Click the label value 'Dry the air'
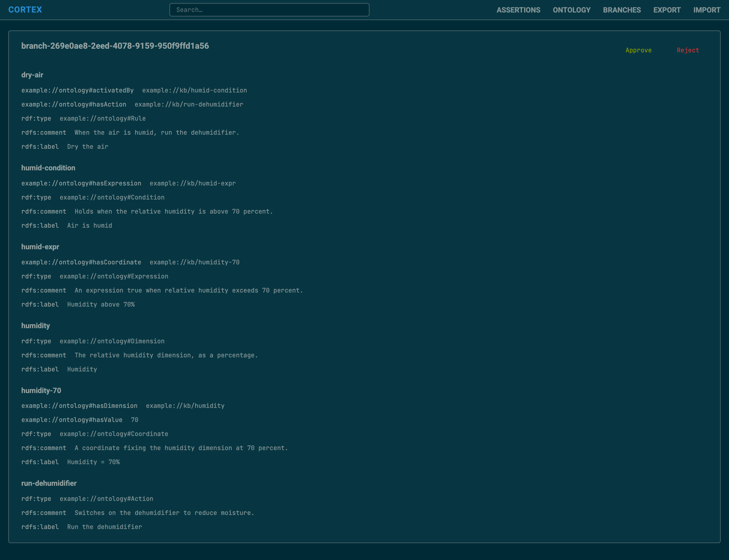This screenshot has height=560, width=729. coord(88,147)
